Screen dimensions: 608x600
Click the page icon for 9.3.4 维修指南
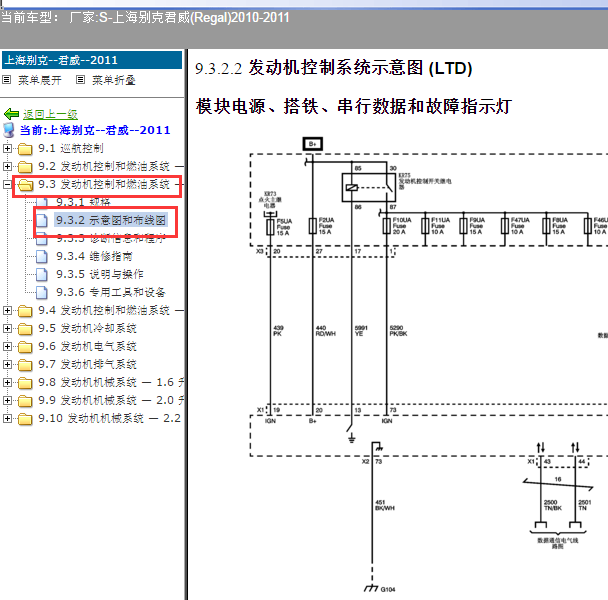click(42, 256)
